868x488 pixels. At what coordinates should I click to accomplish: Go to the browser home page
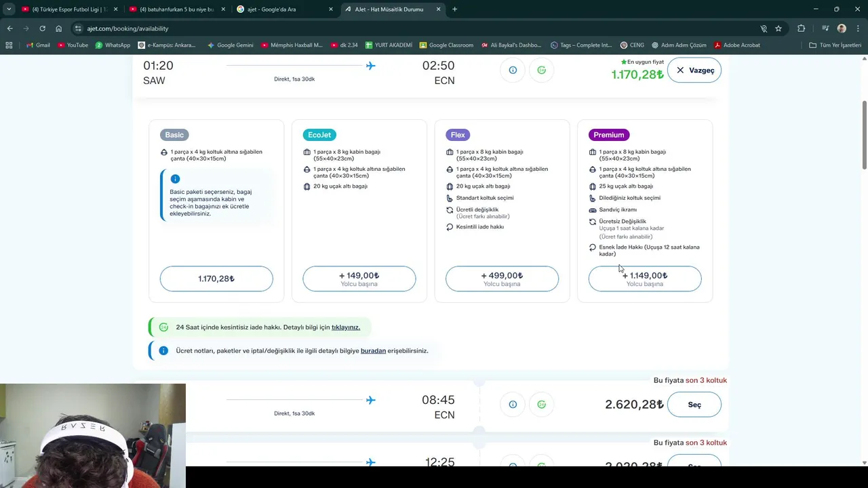(58, 28)
